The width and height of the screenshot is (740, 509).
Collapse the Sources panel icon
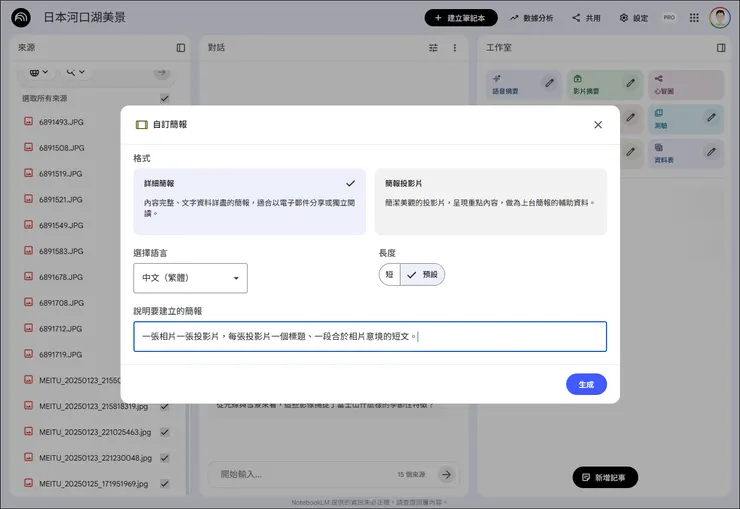(181, 48)
